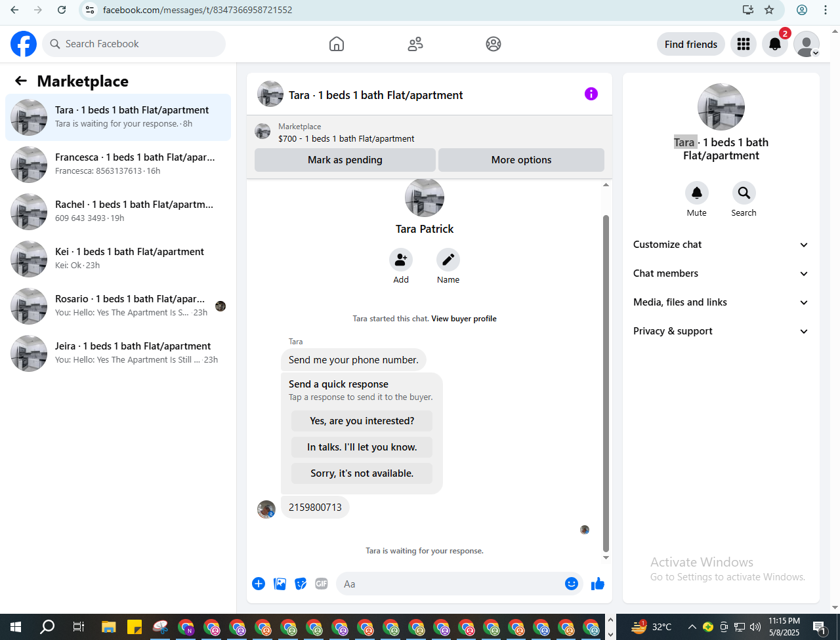Click the back arrow beside Marketplace
This screenshot has height=640, width=840.
click(21, 81)
